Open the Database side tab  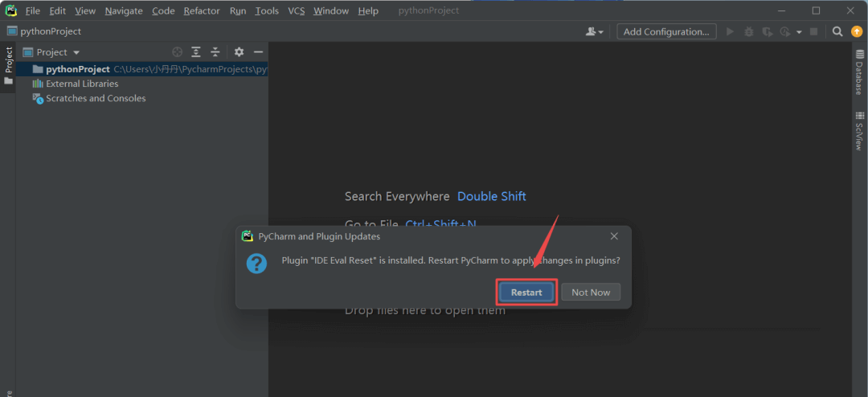(859, 72)
